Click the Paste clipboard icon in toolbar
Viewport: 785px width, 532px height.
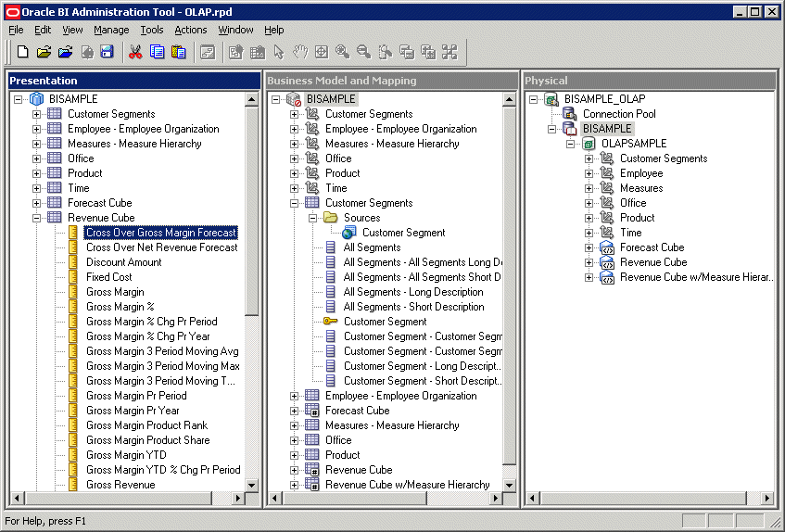178,52
